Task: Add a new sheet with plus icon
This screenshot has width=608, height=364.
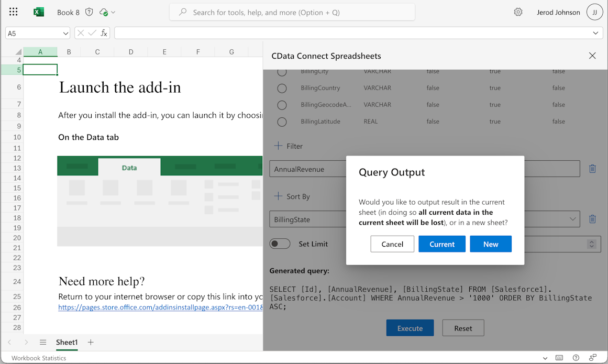Action: click(91, 342)
